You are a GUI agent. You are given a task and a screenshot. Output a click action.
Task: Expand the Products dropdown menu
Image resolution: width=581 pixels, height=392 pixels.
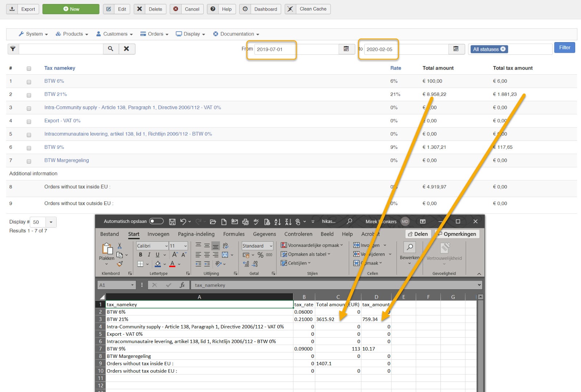tap(72, 34)
